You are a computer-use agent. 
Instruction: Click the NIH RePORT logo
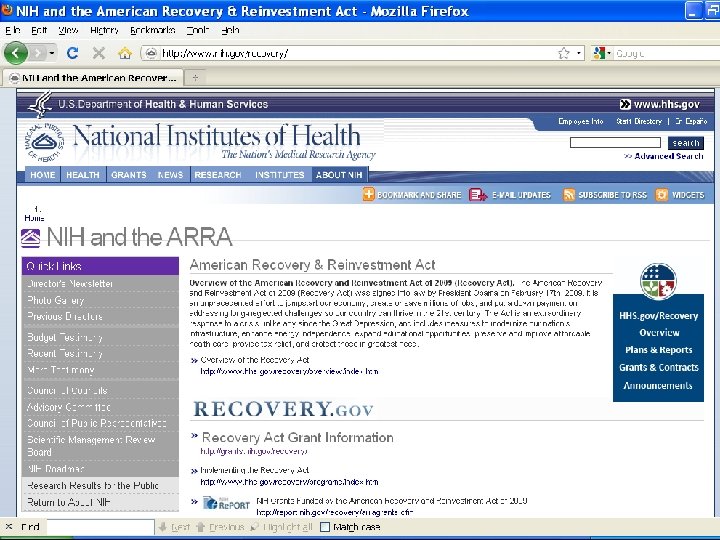tap(226, 503)
